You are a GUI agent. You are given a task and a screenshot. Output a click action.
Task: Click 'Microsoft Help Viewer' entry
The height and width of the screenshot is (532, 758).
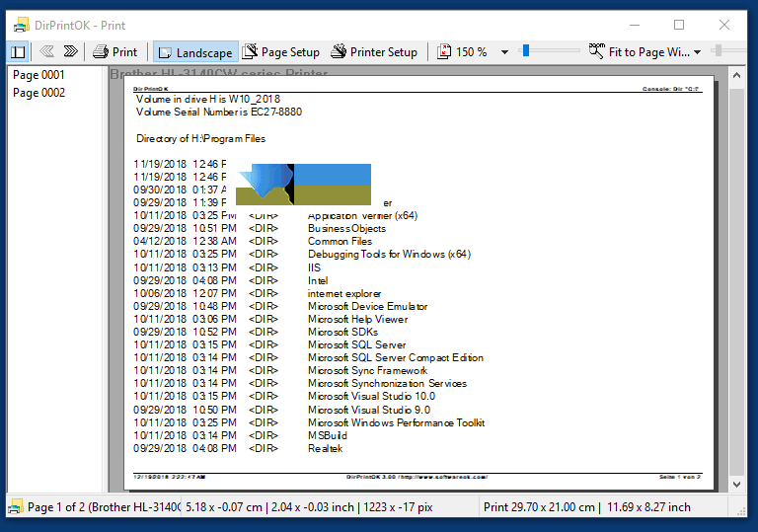coord(357,320)
